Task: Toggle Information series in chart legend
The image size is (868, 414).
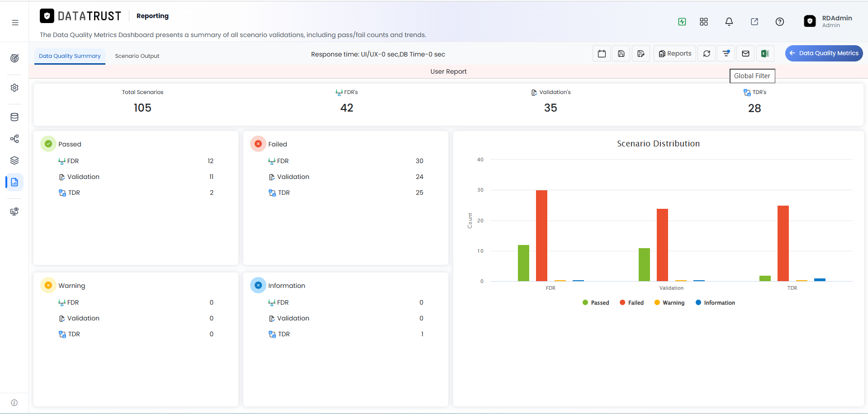Action: pyautogui.click(x=716, y=303)
